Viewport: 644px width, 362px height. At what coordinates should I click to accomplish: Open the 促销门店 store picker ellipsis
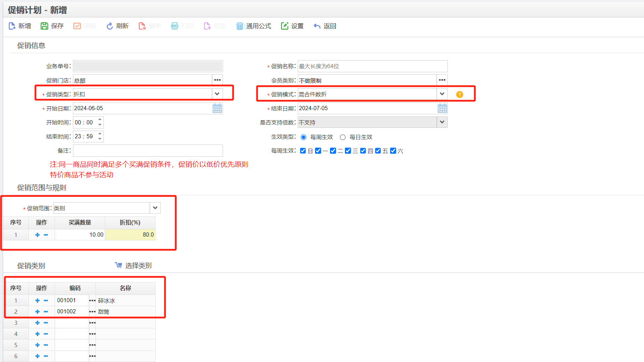(217, 80)
